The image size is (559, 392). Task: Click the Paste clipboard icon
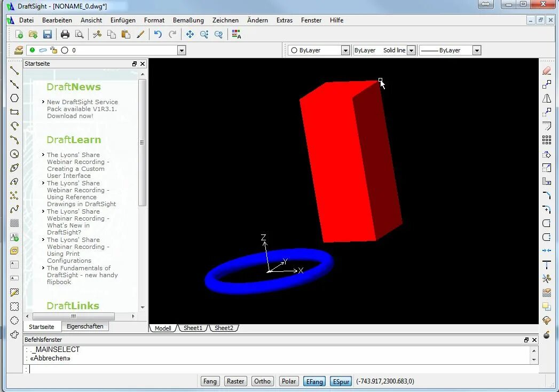coord(125,34)
